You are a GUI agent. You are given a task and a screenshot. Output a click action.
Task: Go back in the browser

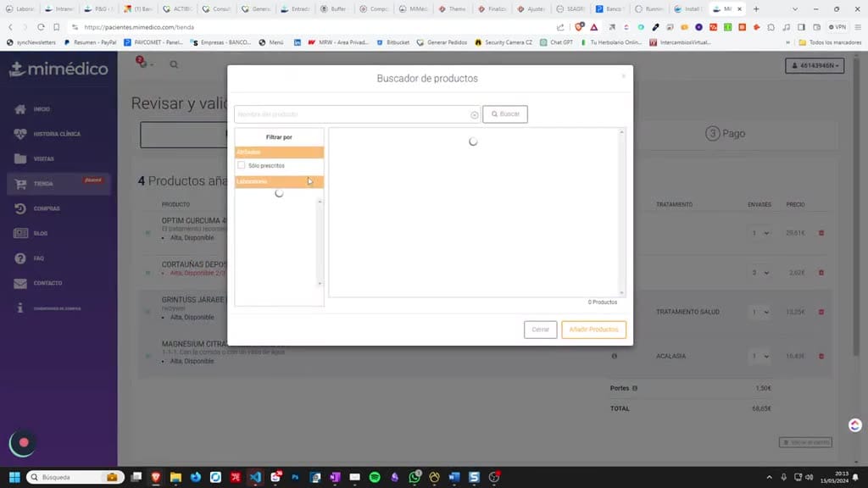coord(10,27)
